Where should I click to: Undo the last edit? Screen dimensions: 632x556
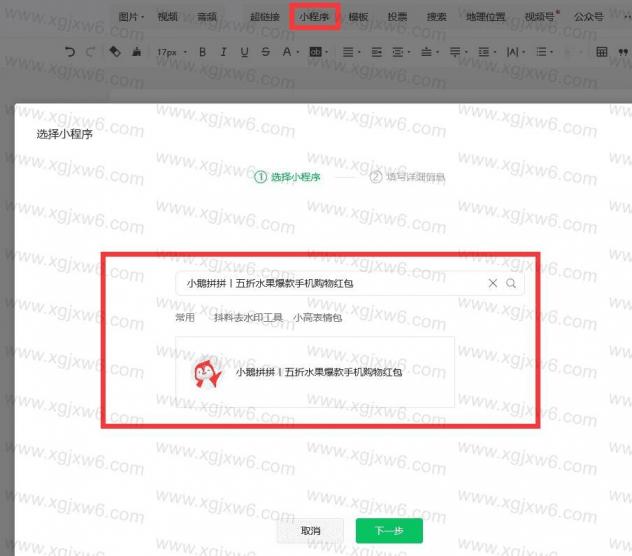click(x=70, y=52)
